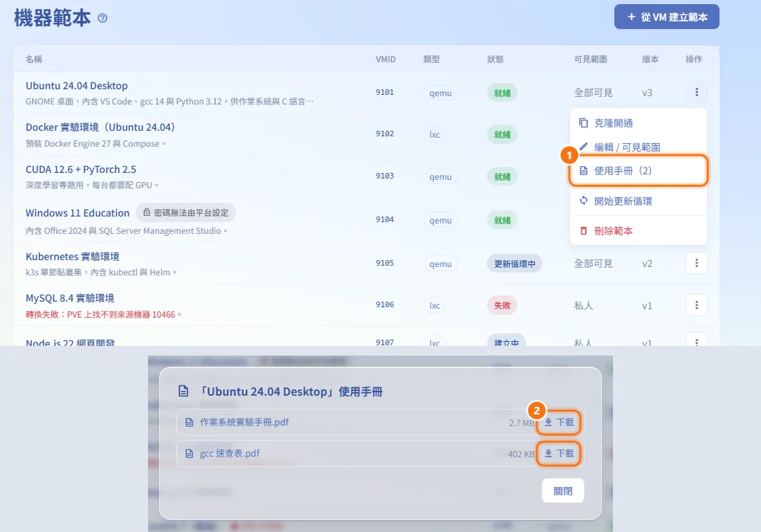Screen dimensions: 761x532
Task: Click the lock icon in 密碼無法由平台設定 badge
Action: pyautogui.click(x=147, y=212)
